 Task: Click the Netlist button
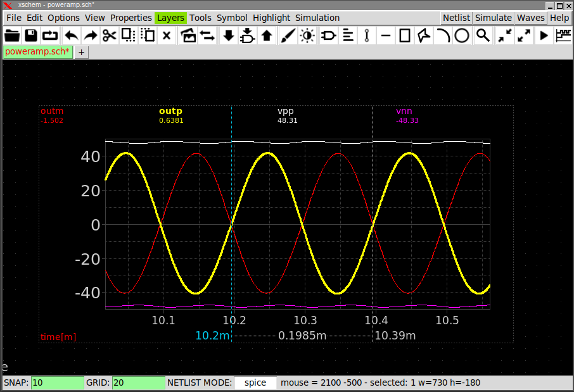456,18
